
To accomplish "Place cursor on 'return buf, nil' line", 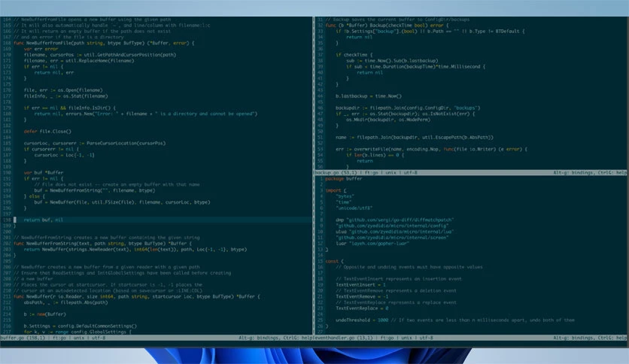I will pyautogui.click(x=44, y=220).
